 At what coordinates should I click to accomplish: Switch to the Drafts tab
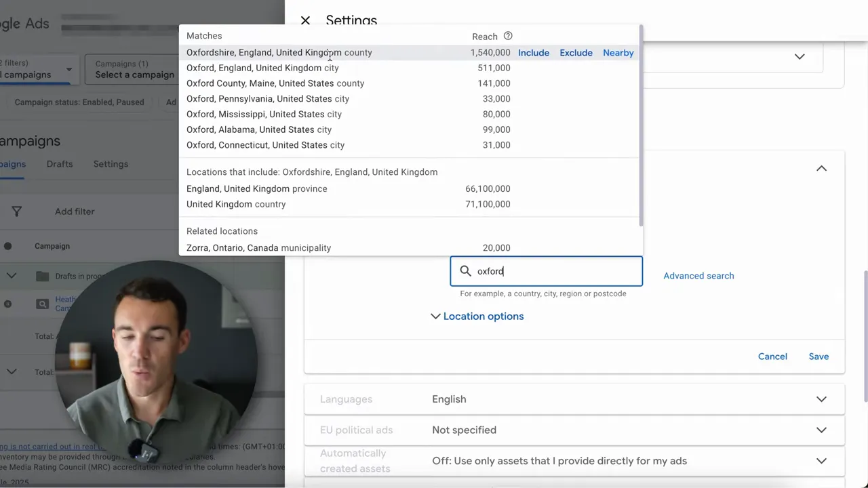pos(60,164)
